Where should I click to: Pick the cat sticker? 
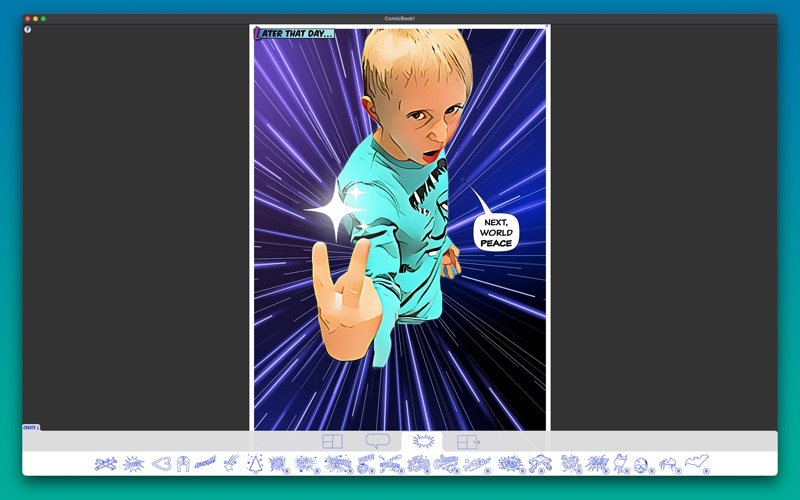pos(622,464)
